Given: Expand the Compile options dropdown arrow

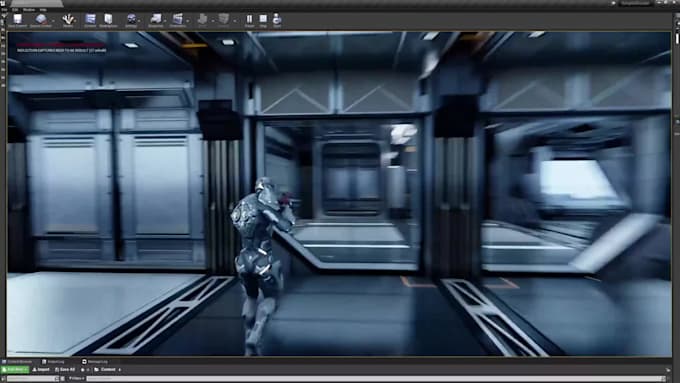Looking at the screenshot, I should 235,20.
